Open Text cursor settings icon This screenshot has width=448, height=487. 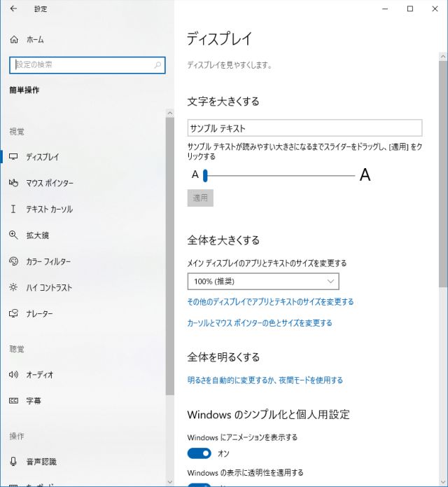click(x=13, y=209)
